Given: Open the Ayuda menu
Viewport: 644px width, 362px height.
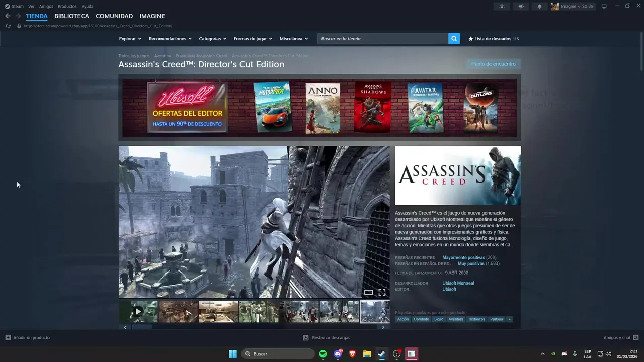Looking at the screenshot, I should click(87, 6).
